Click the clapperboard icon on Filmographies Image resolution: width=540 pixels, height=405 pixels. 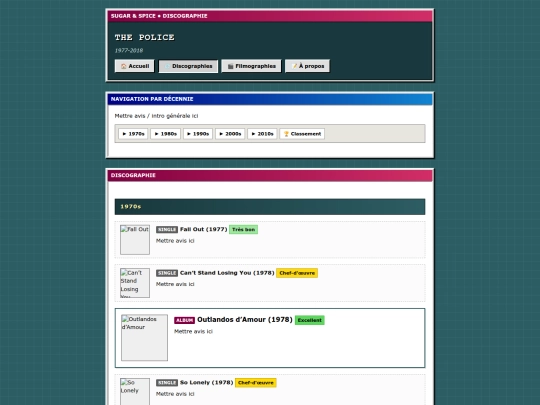tap(230, 66)
